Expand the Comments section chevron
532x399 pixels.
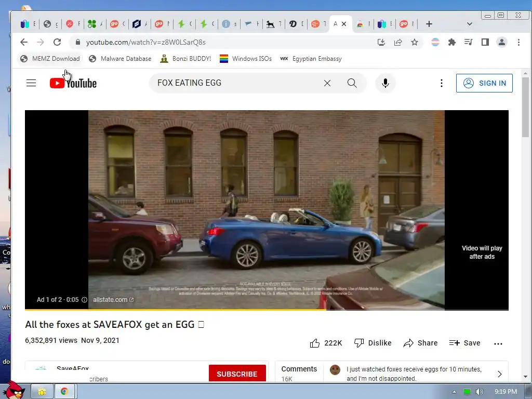point(499,374)
